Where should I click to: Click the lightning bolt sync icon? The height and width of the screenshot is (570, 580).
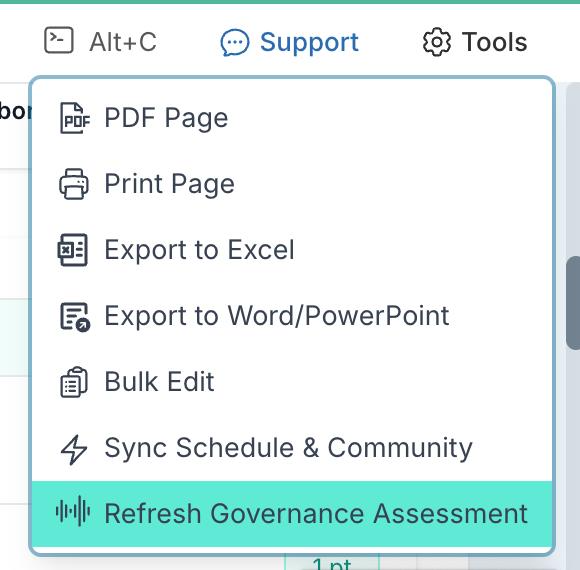74,449
